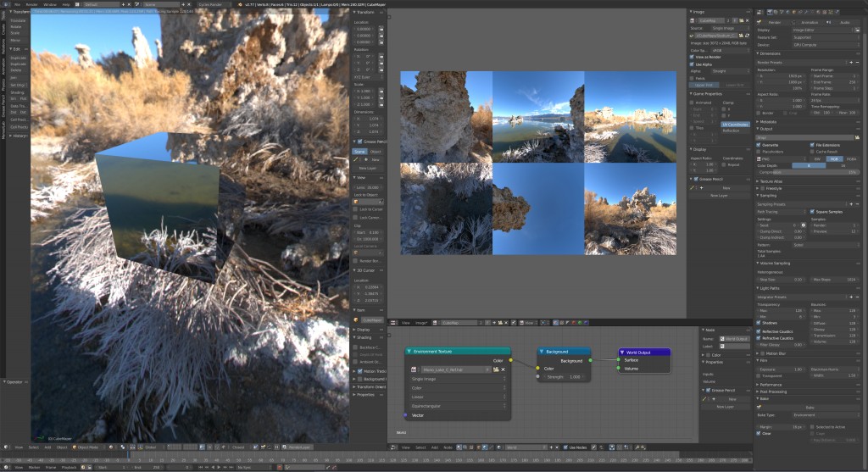Viewport: 868px width, 472px height.
Task: Open the Render menu in top bar
Action: click(x=31, y=4)
